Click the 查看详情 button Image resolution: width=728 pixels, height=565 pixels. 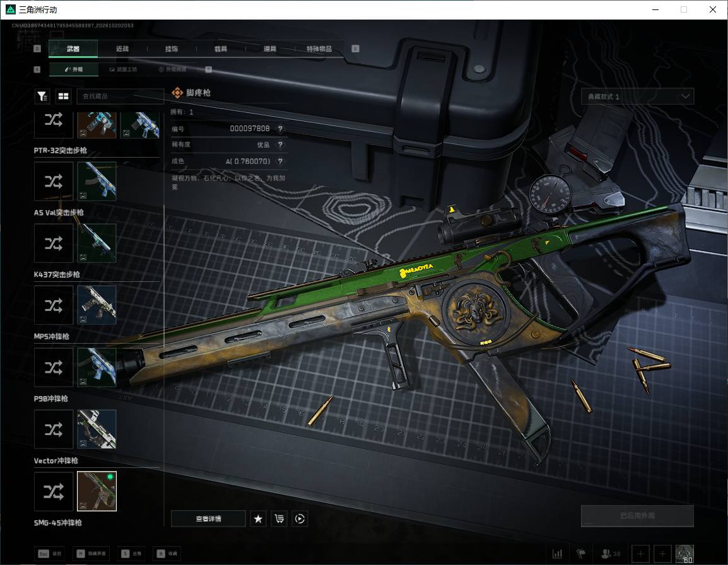pos(208,518)
